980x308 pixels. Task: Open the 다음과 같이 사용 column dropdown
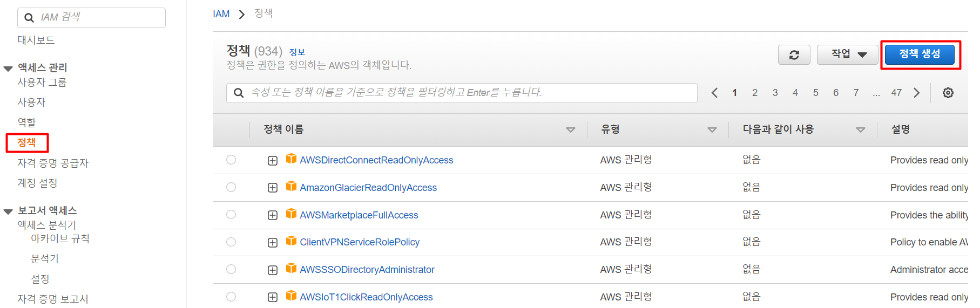(860, 130)
